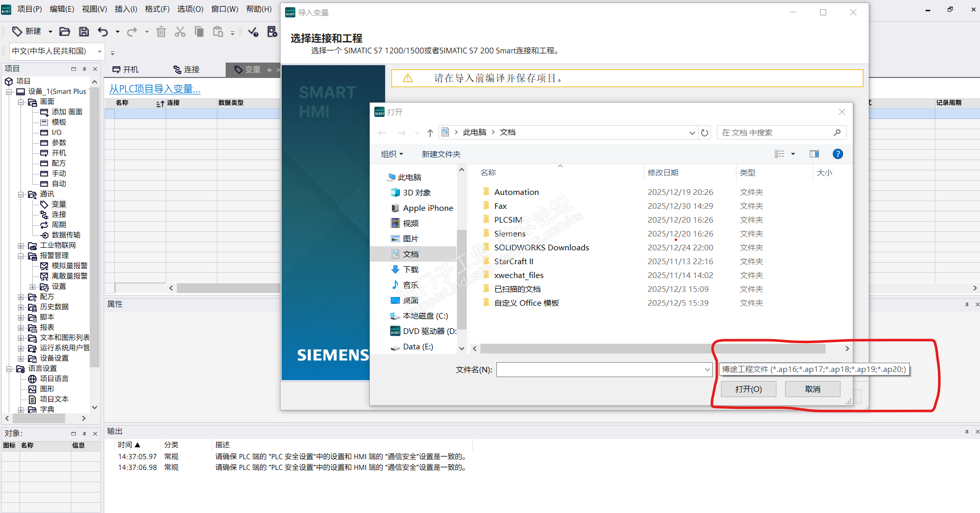980x513 pixels.
Task: Open the 视图(V) menu
Action: (x=94, y=9)
